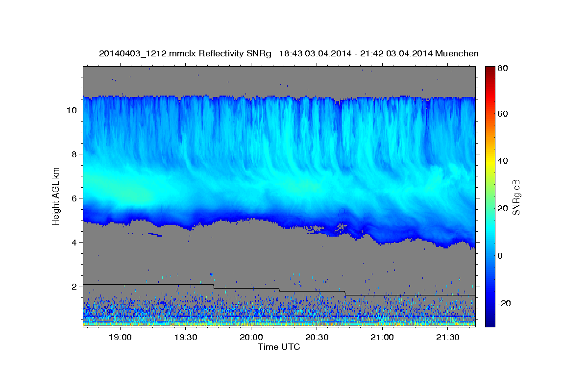The image size is (588, 392).
Task: Click the colorbar value -20
Action: pyautogui.click(x=504, y=303)
